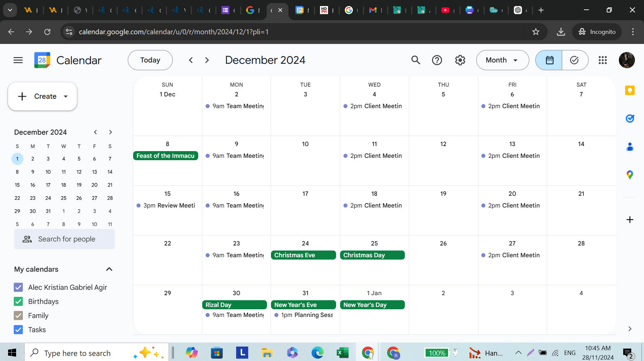Viewport: 644px width, 361px height.
Task: Open the Christmas Eve event
Action: point(303,255)
